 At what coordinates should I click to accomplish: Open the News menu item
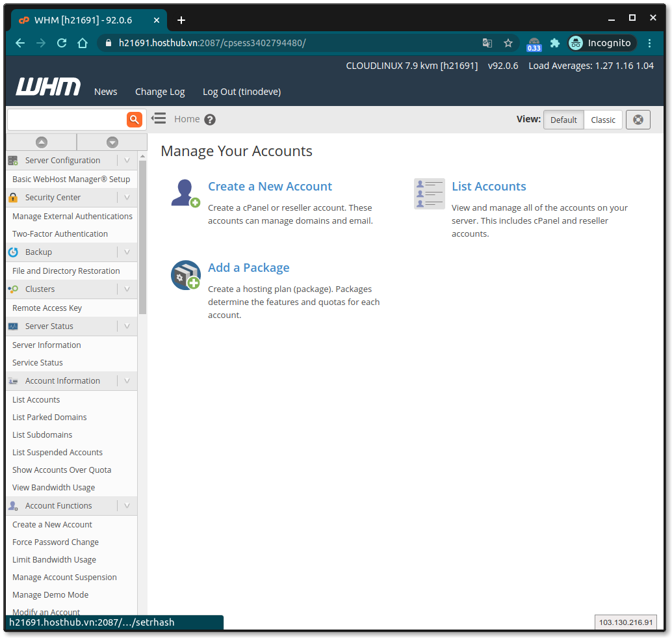tap(105, 92)
